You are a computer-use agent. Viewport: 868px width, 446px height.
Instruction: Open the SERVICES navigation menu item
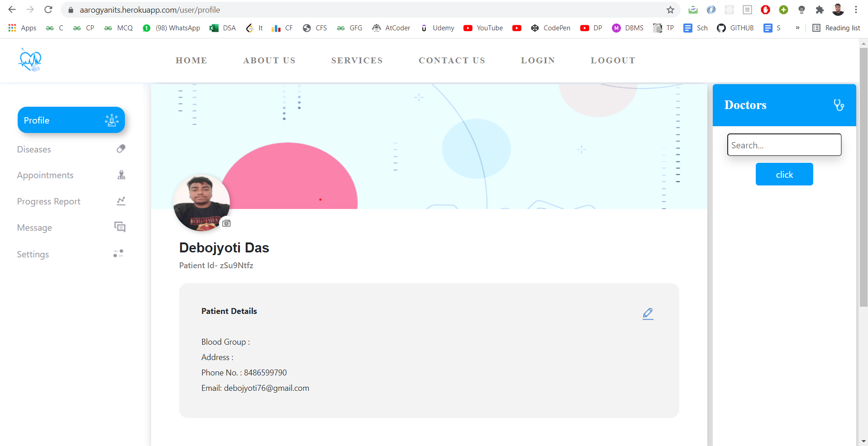click(357, 61)
